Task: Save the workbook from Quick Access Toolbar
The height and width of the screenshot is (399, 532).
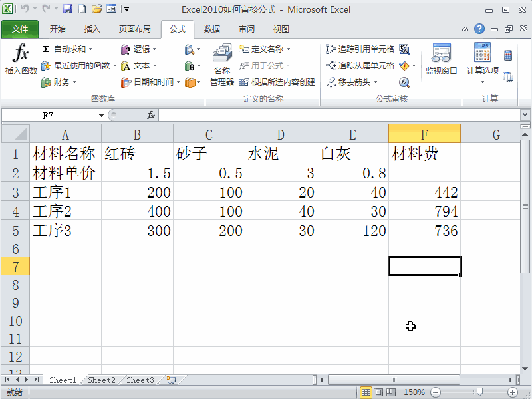Action: (68, 9)
